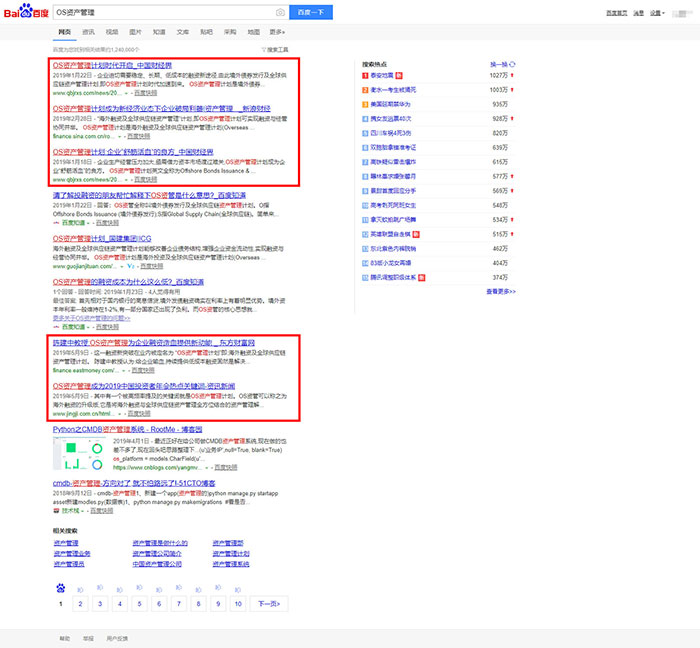Image resolution: width=700 pixels, height=648 pixels.
Task: Open the 贴吧 tab
Action: pyautogui.click(x=206, y=32)
